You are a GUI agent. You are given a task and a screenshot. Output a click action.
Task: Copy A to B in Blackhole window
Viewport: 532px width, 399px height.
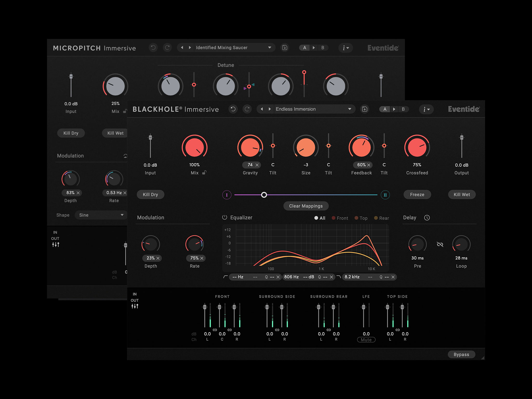click(x=394, y=109)
